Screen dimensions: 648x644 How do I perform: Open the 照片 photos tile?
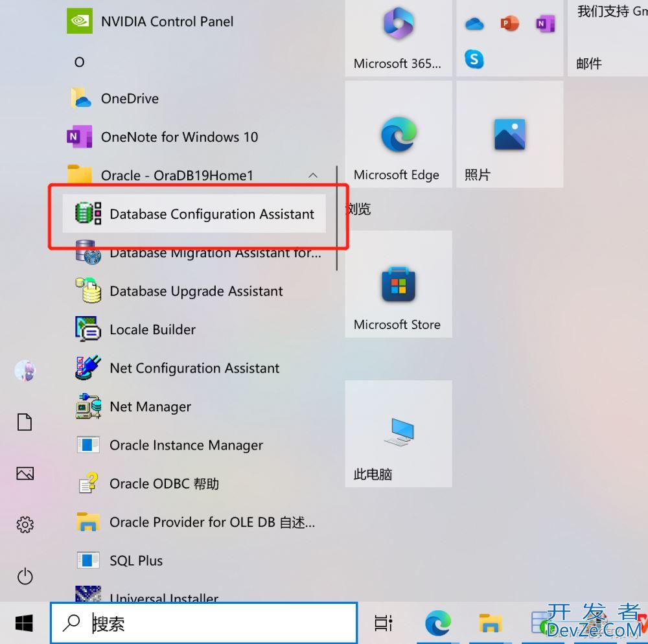click(509, 134)
